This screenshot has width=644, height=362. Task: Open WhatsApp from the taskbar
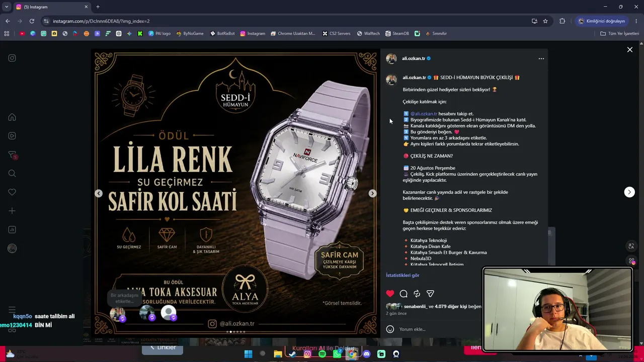coord(337,354)
